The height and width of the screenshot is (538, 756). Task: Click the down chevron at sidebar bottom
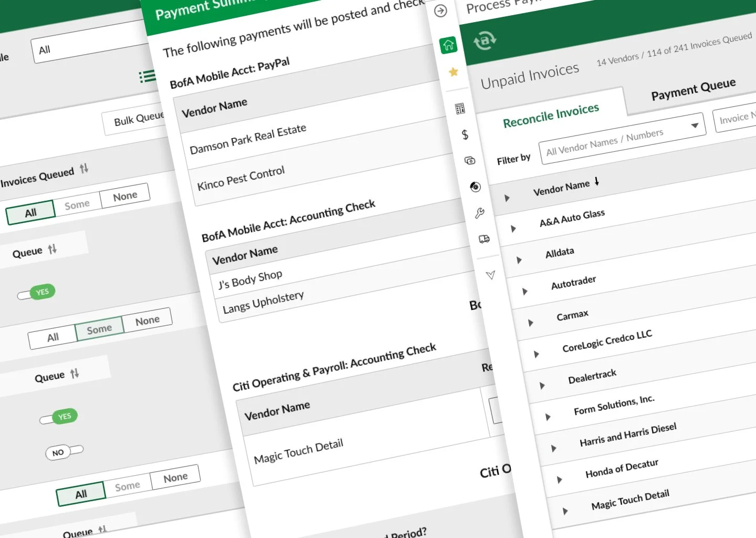tap(490, 275)
